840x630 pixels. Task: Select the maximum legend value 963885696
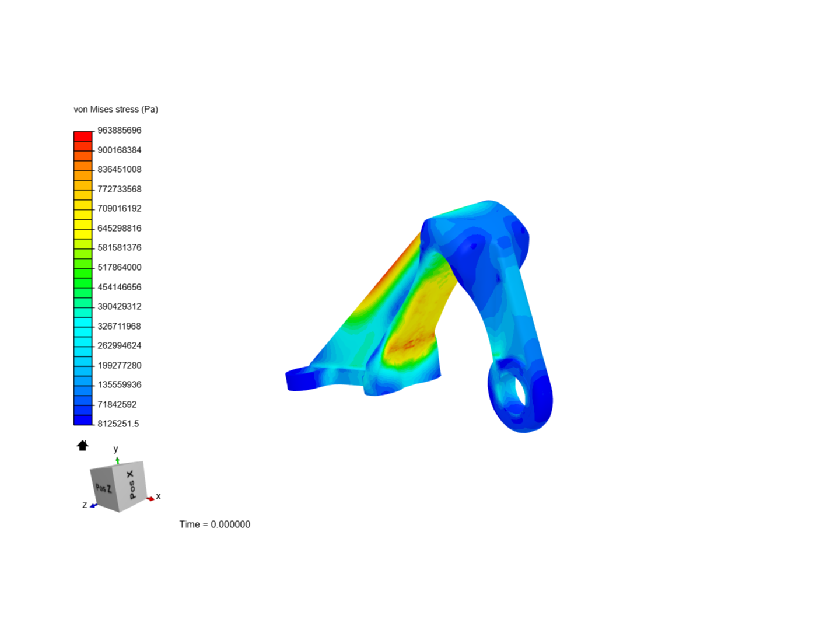[119, 131]
